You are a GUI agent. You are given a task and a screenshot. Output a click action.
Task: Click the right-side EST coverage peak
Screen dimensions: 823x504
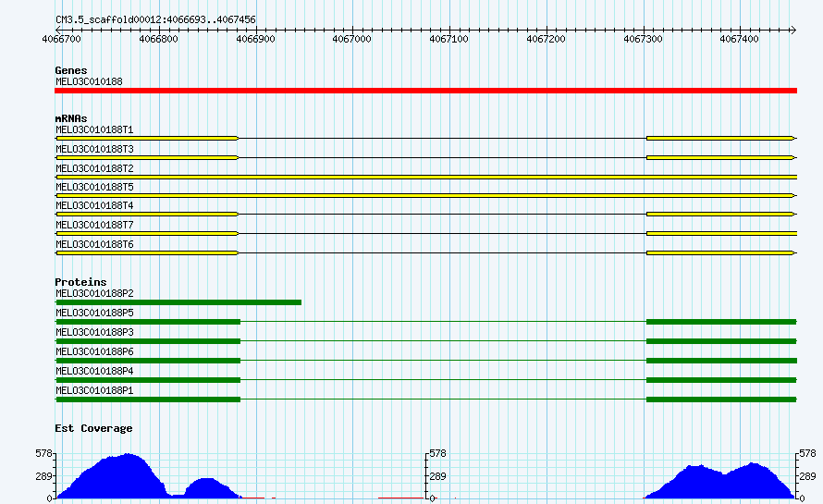pyautogui.click(x=721, y=482)
